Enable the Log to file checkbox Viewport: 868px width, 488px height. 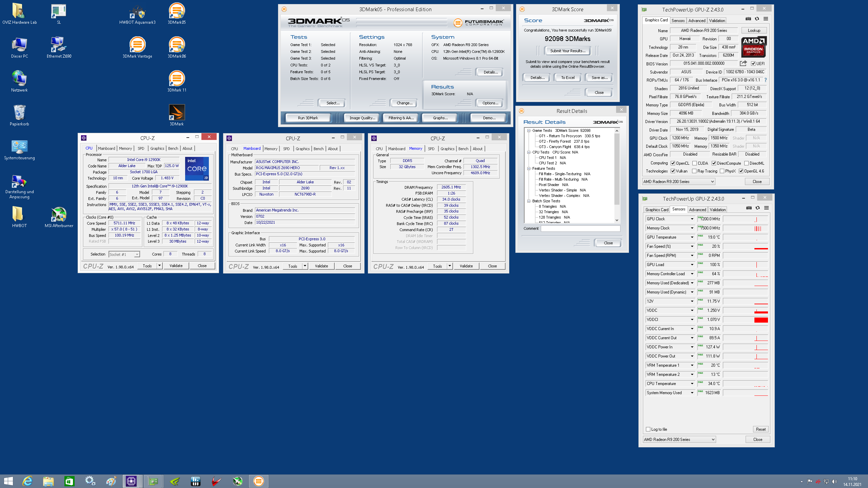coord(648,429)
